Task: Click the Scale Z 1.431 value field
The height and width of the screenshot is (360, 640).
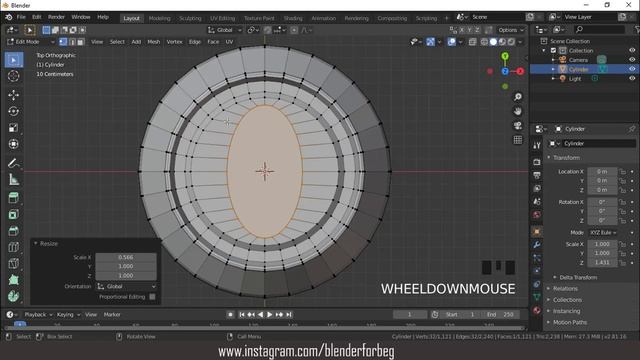Action: pos(602,262)
